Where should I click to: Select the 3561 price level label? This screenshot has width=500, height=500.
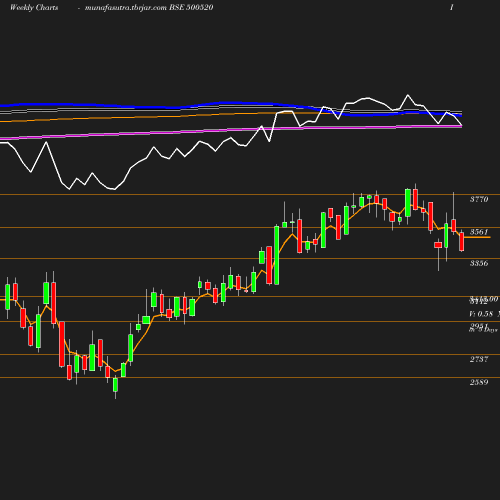point(479,232)
